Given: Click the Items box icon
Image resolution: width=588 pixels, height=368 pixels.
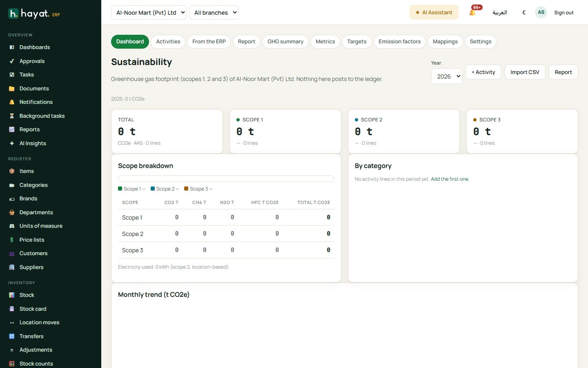Looking at the screenshot, I should (x=12, y=171).
